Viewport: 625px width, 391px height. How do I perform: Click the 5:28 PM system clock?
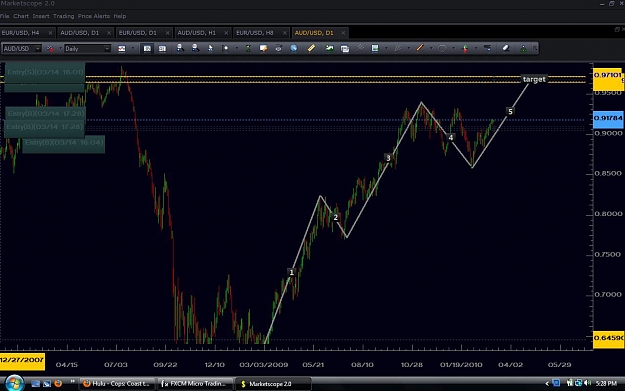coord(606,383)
